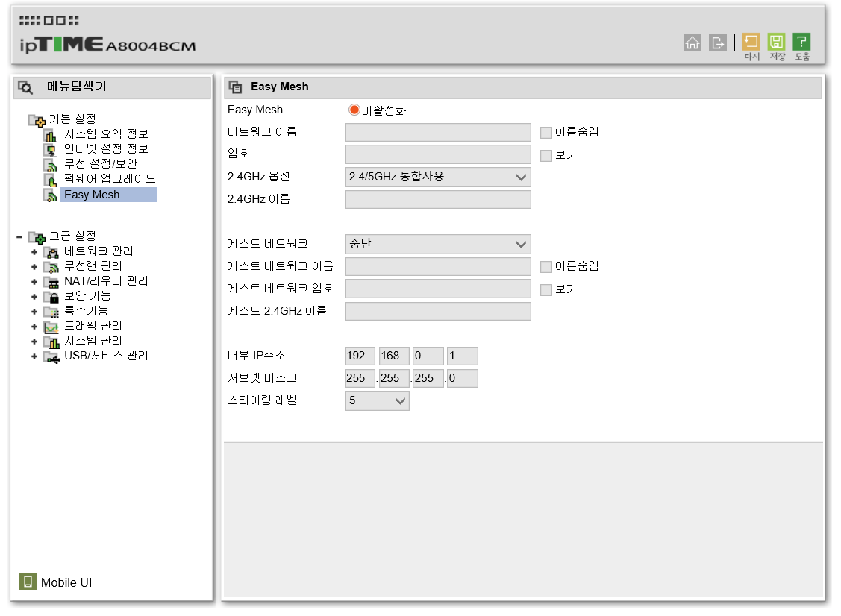841x616 pixels.
Task: Open the 펌웨어 업그레이드 menu item
Action: tap(110, 178)
